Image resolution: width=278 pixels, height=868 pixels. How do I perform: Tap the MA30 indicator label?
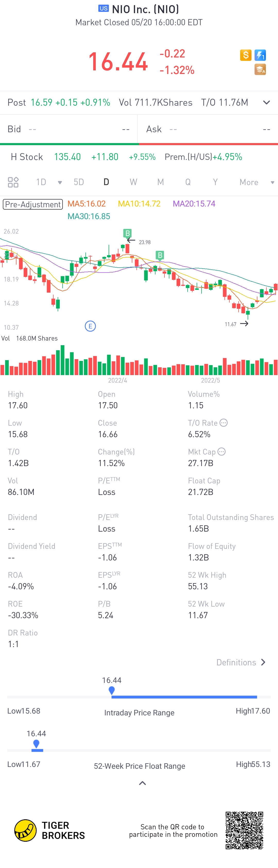coord(89,216)
